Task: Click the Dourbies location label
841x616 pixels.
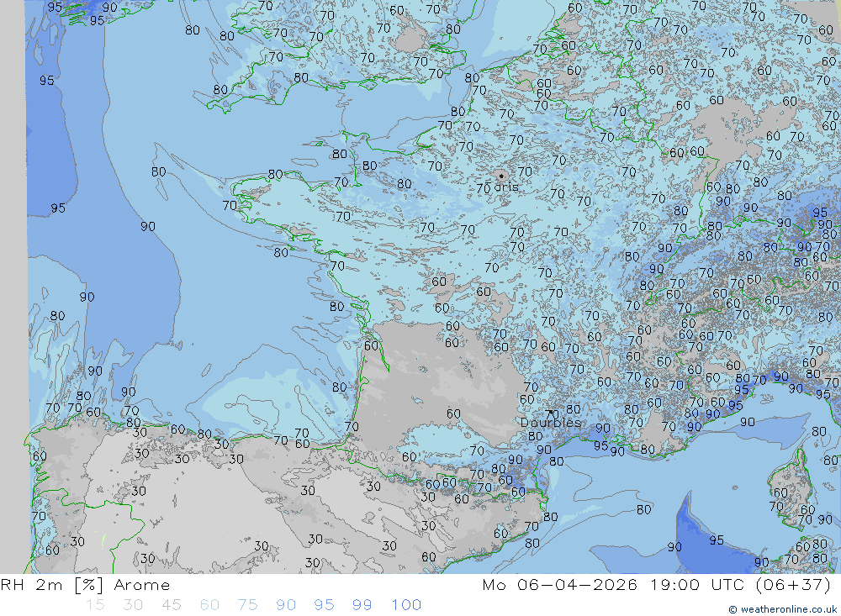Action: tap(551, 423)
